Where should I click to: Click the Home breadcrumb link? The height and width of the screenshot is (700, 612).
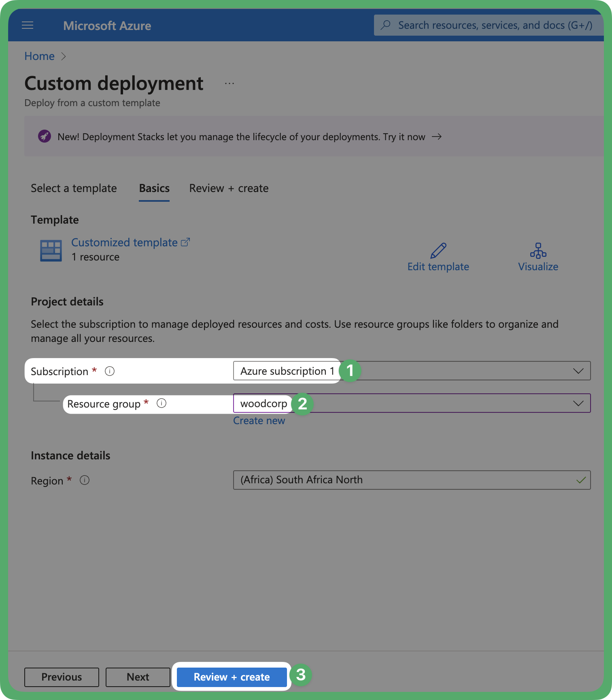[x=39, y=56]
